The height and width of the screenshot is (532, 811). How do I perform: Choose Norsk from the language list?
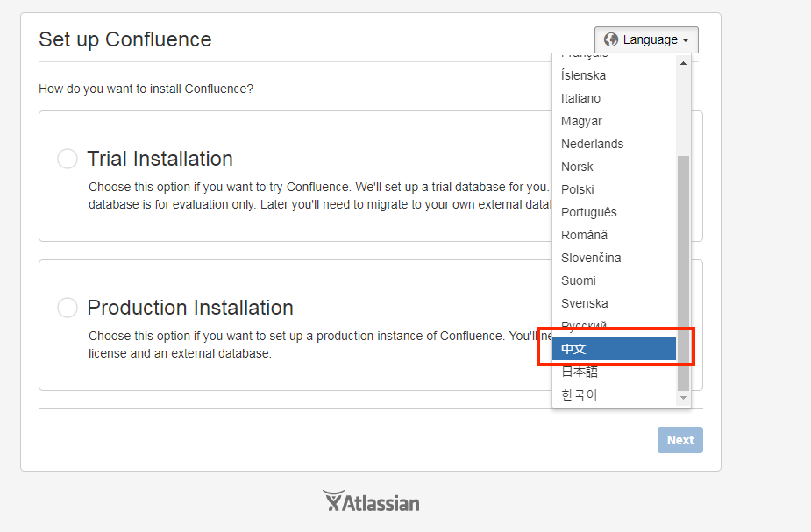[614, 167]
